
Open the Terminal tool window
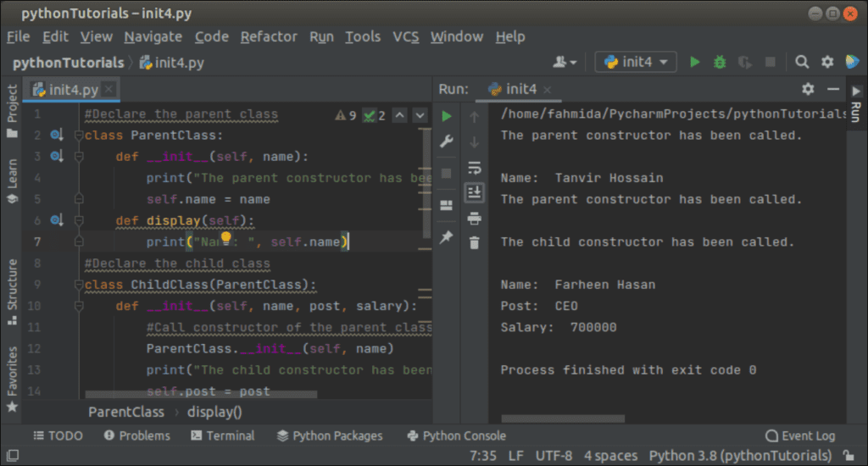(x=223, y=435)
